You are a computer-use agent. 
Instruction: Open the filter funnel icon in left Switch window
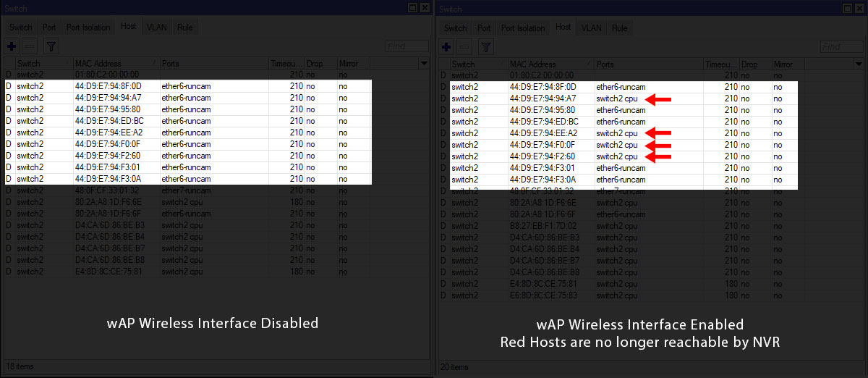click(51, 46)
